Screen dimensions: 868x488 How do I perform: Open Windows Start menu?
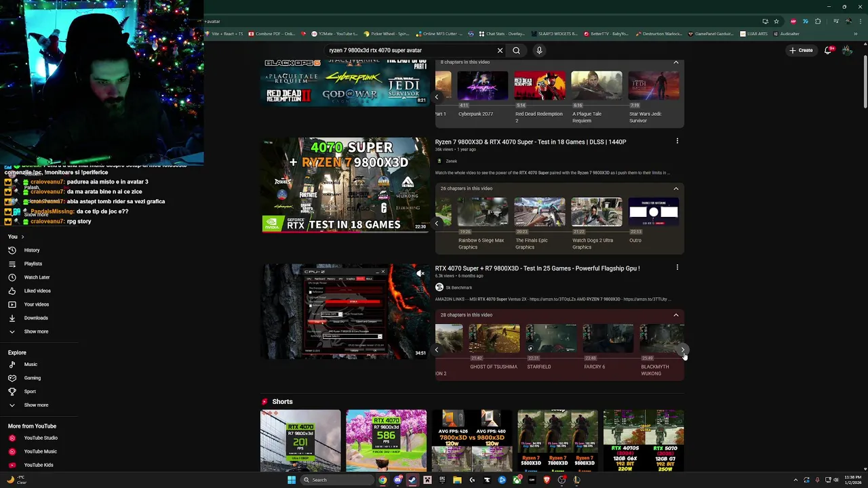pyautogui.click(x=291, y=480)
